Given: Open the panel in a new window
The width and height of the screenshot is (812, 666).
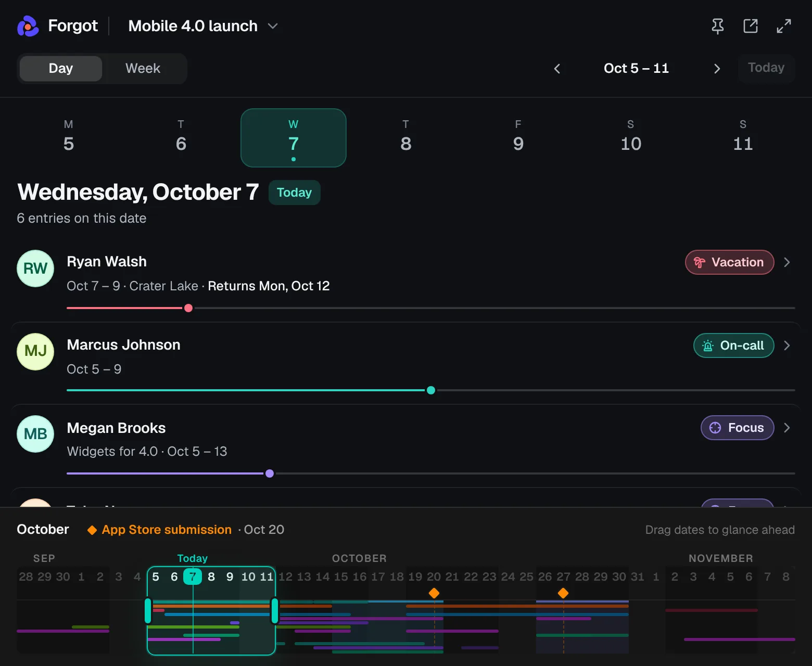Looking at the screenshot, I should tap(751, 26).
